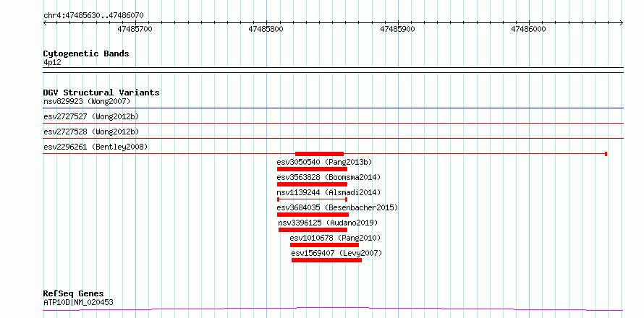This screenshot has width=644, height=318.
Task: Click the left scroll arrow on ruler
Action: (45, 23)
